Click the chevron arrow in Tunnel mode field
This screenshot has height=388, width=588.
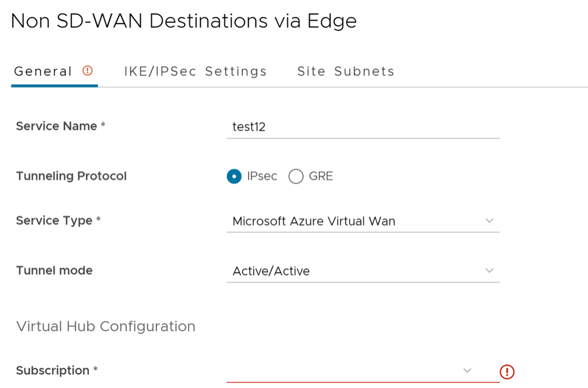489,271
